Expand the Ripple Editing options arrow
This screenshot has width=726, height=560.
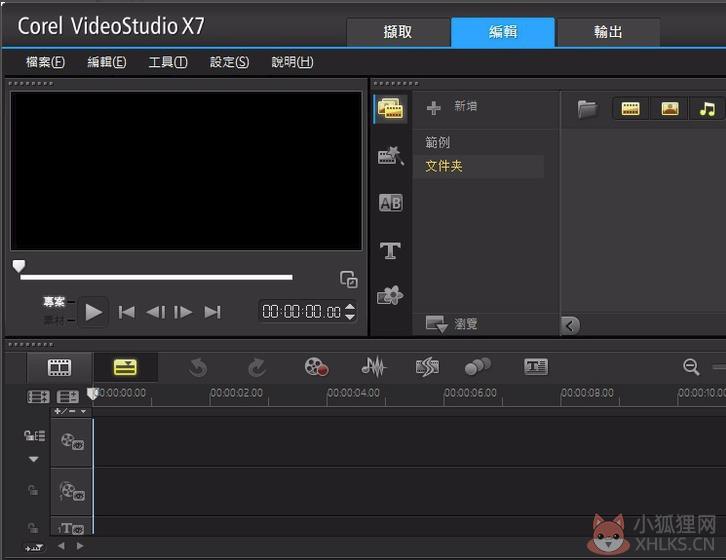click(34, 459)
